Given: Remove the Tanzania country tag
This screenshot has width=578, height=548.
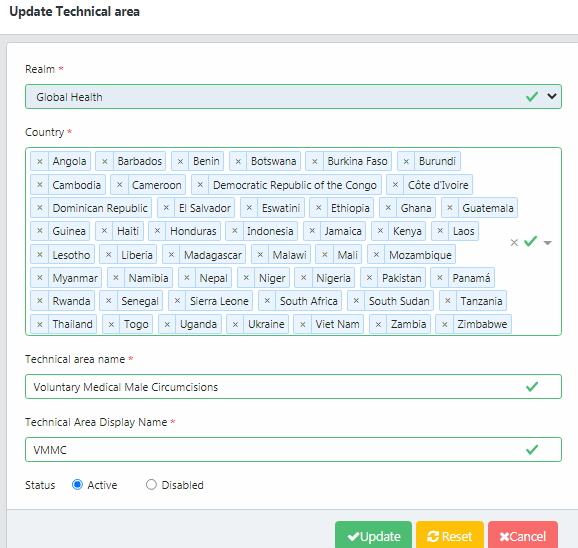Looking at the screenshot, I should (448, 301).
